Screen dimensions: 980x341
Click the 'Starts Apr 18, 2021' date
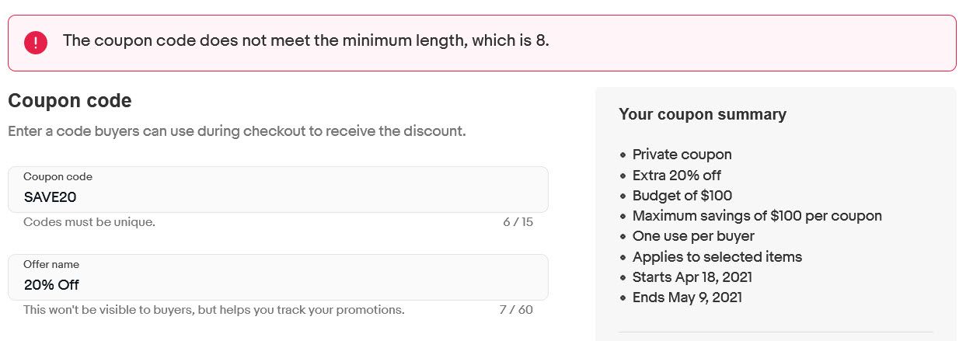(x=692, y=277)
